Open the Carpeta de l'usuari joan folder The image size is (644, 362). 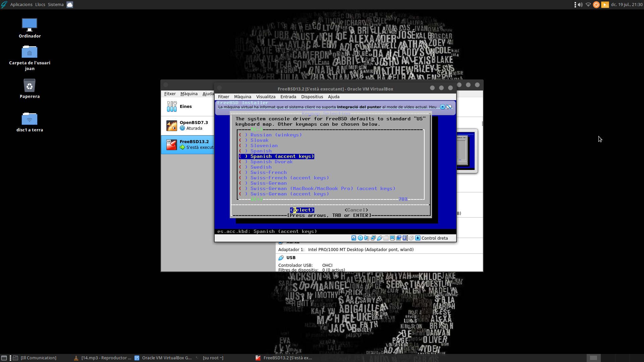[x=30, y=52]
